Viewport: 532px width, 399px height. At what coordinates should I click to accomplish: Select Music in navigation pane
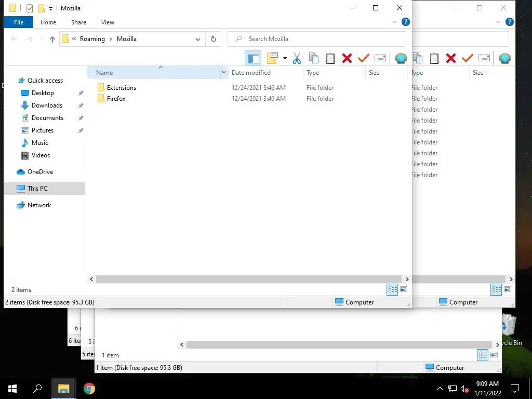tap(39, 143)
